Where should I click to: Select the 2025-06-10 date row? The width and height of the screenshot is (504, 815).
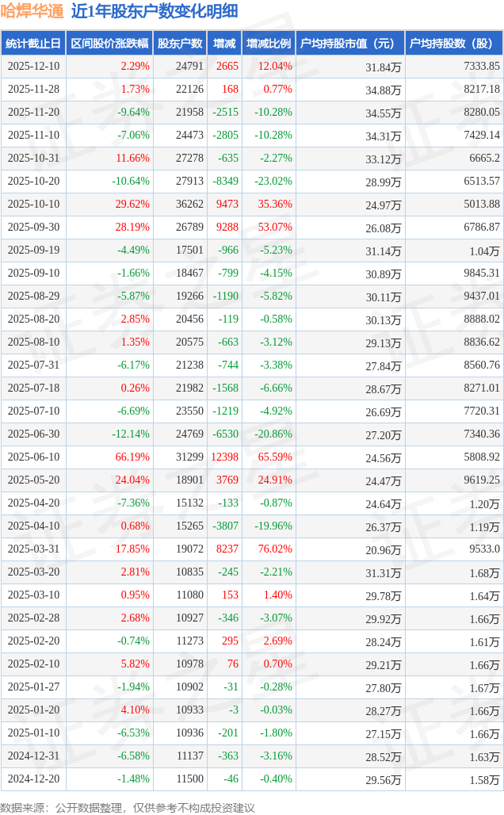(x=33, y=457)
